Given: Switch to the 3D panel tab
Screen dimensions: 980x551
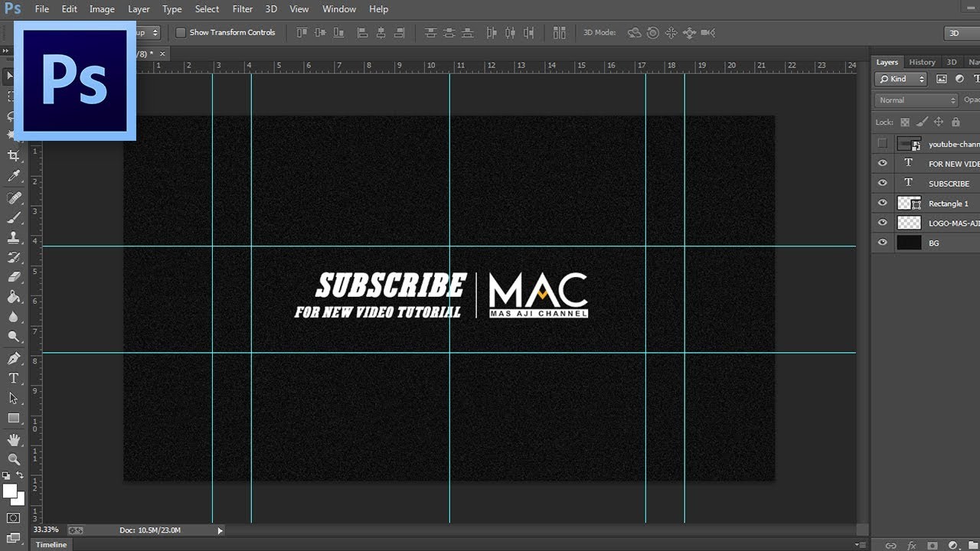Looking at the screenshot, I should (x=952, y=62).
